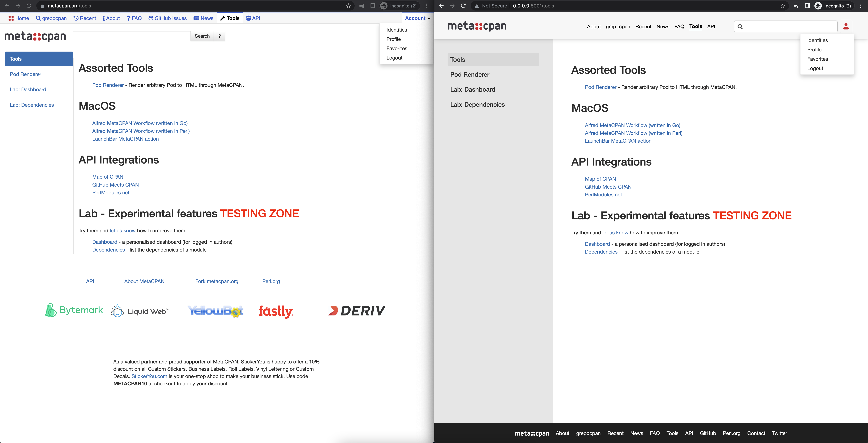Toggle the side panel icon in right browser
The height and width of the screenshot is (443, 868).
[807, 6]
